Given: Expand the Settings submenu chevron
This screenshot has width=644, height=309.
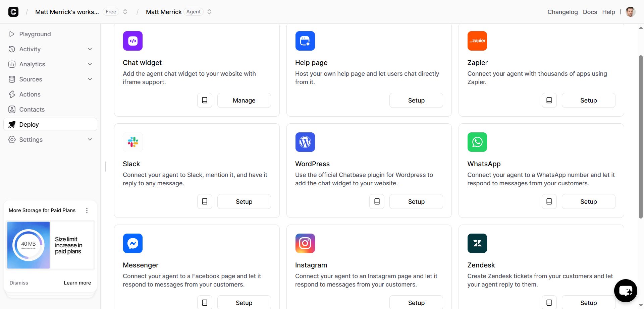Looking at the screenshot, I should [90, 140].
